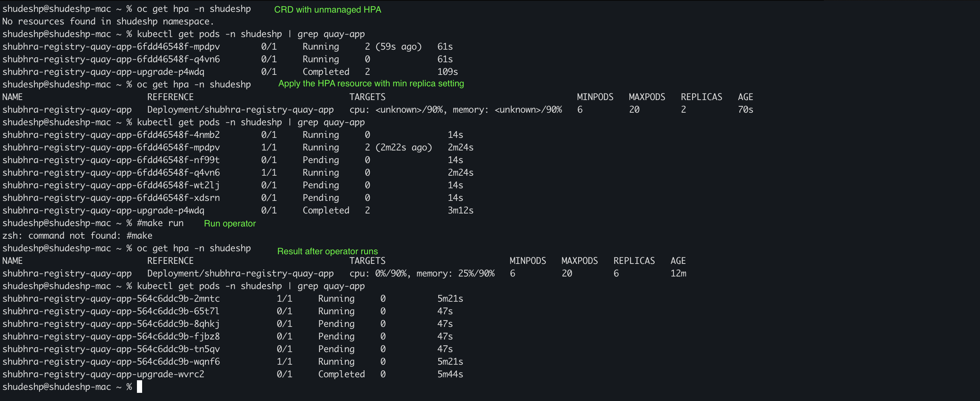Click the "zsh: command not found: #make" line
This screenshot has width=980, height=401.
[x=77, y=236]
